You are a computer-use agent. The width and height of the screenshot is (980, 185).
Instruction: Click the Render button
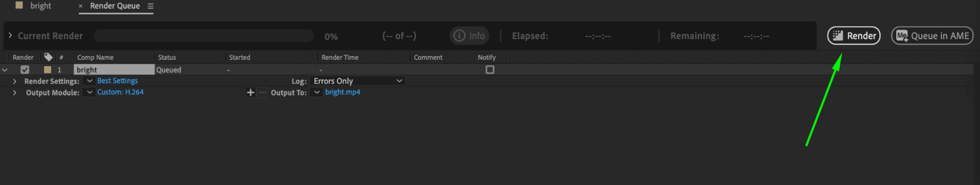[x=854, y=36]
